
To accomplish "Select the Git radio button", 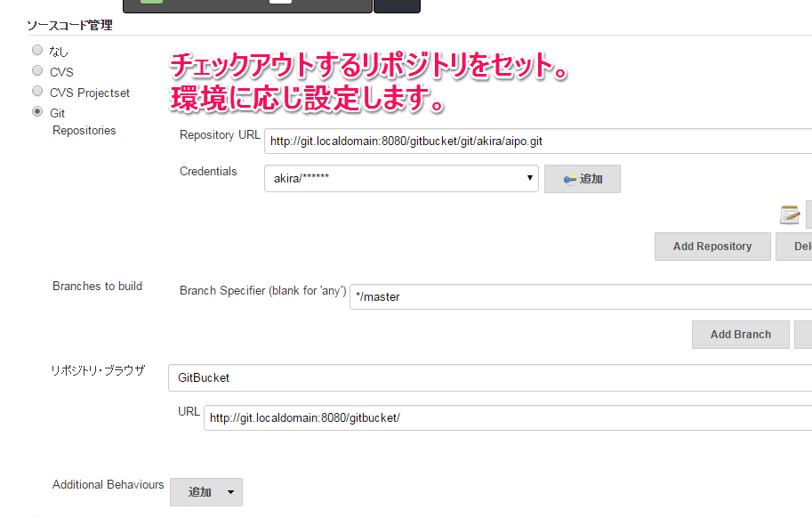I will click(37, 112).
